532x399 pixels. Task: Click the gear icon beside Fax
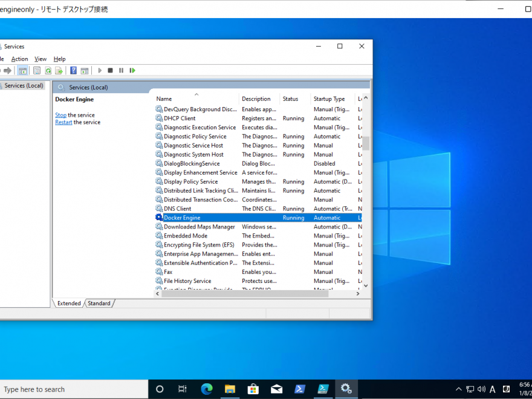159,272
